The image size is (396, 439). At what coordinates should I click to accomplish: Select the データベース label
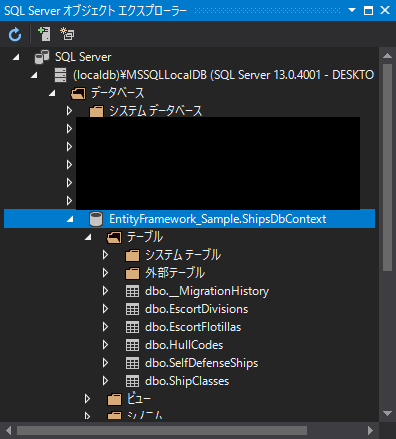pos(118,93)
